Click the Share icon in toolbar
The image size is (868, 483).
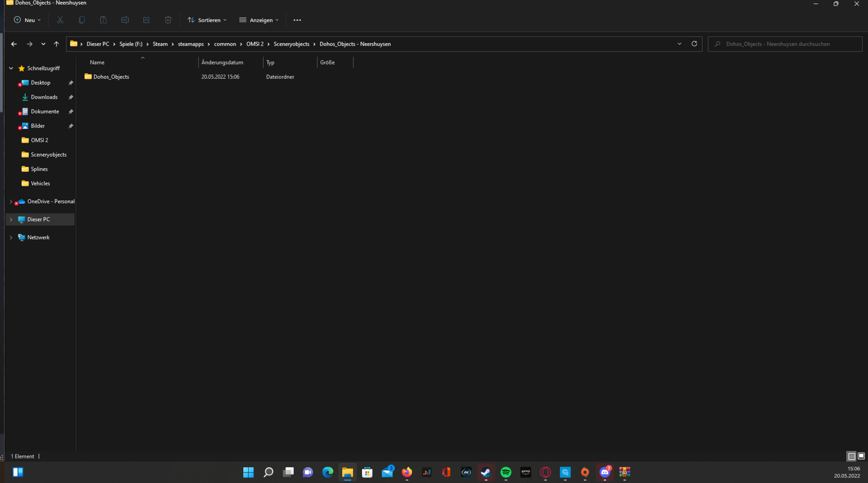(x=146, y=20)
